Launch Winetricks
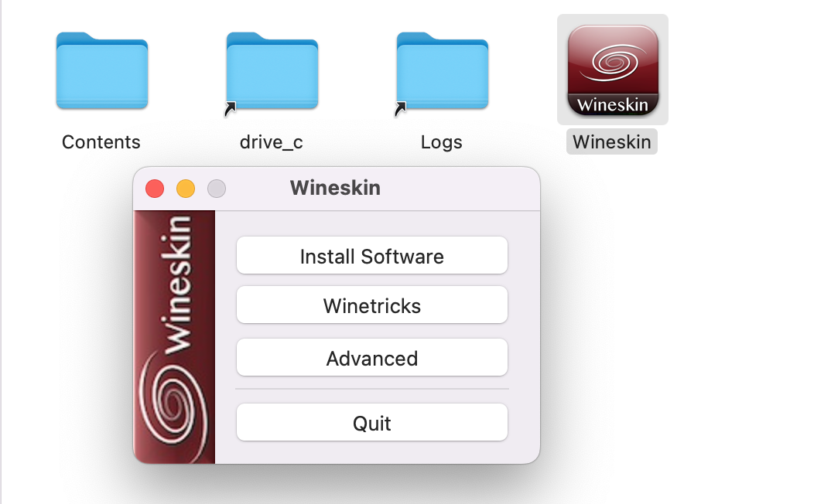The height and width of the screenshot is (504, 831). [371, 305]
